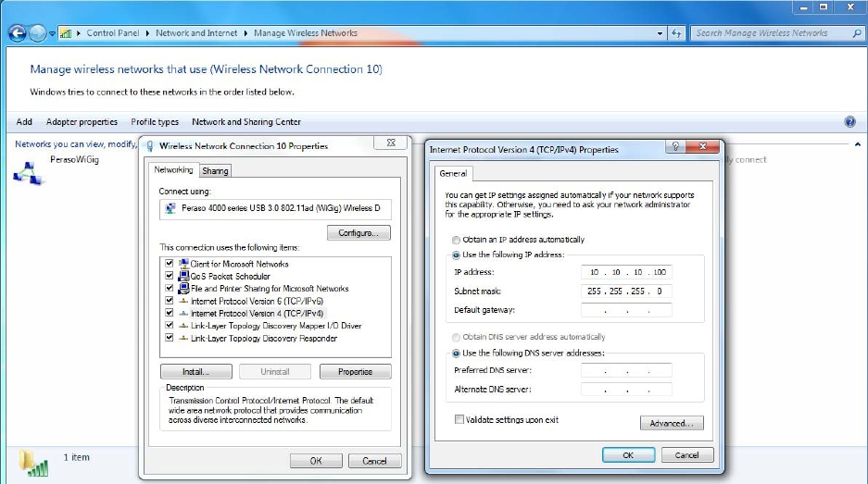Expand the address bar history dropdown

pyautogui.click(x=660, y=33)
